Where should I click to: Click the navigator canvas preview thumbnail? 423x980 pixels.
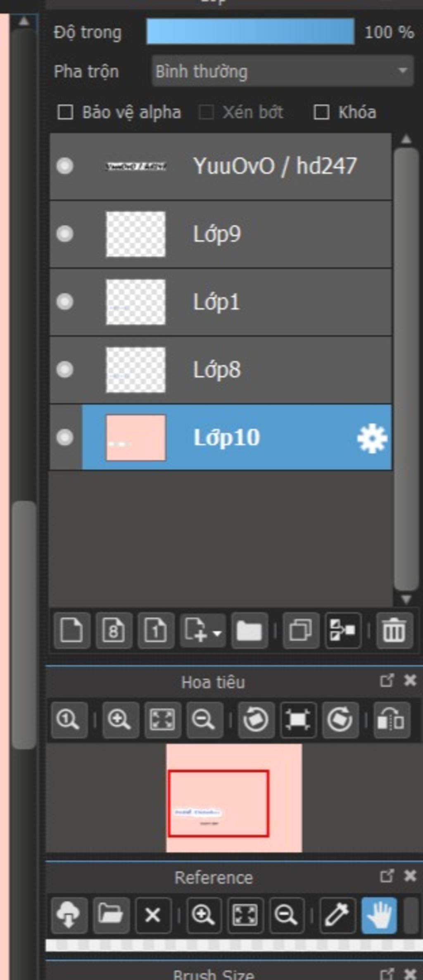tap(234, 797)
